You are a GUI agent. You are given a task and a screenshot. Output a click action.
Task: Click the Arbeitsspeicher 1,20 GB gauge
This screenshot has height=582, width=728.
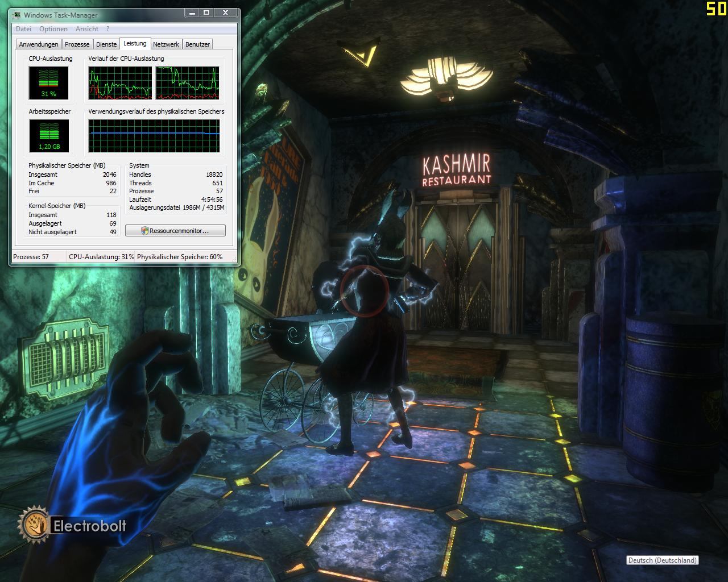tap(48, 136)
